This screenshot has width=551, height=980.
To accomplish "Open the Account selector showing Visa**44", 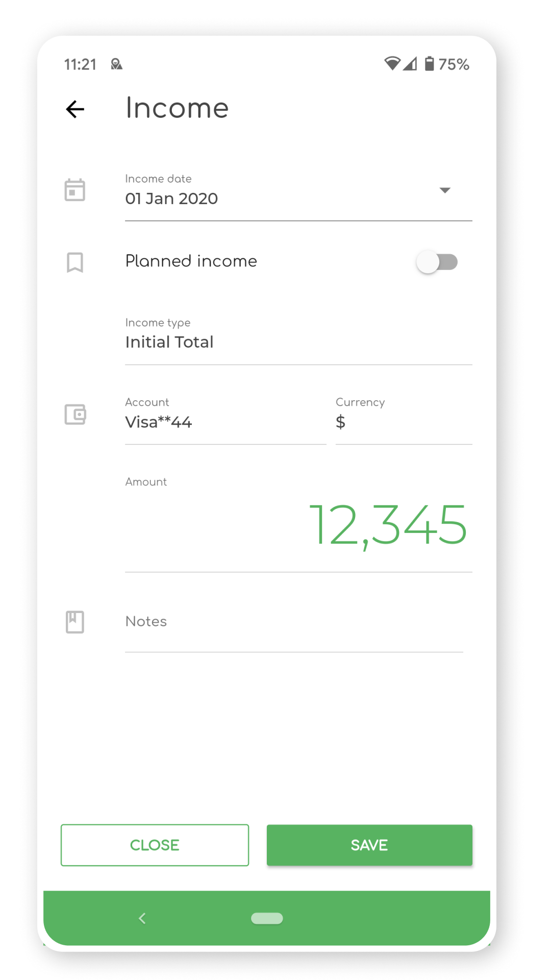I will (226, 418).
